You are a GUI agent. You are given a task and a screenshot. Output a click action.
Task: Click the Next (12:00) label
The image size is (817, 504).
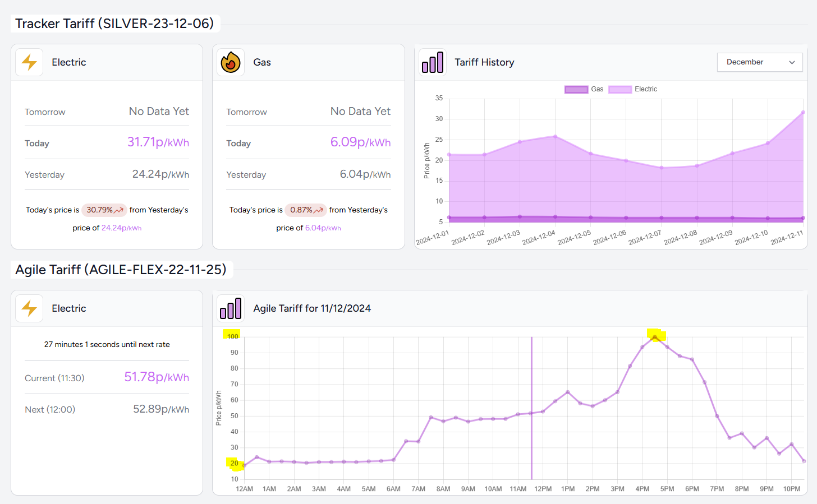pos(50,410)
